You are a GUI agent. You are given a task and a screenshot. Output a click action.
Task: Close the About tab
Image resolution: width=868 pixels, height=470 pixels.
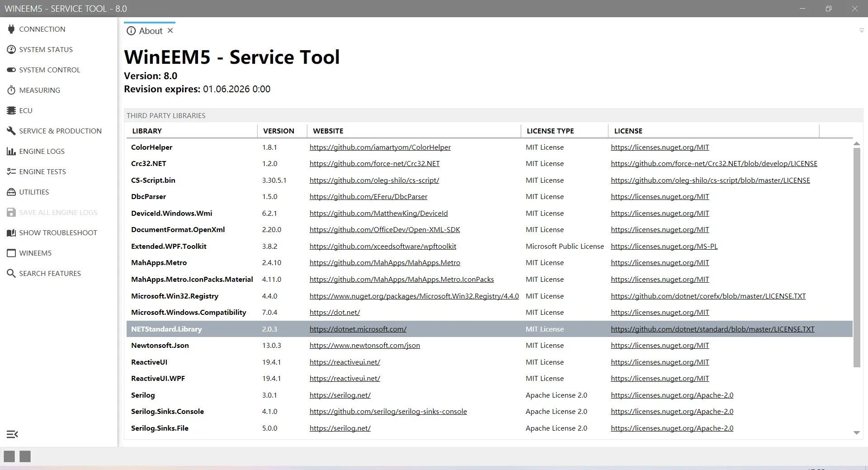tap(170, 31)
